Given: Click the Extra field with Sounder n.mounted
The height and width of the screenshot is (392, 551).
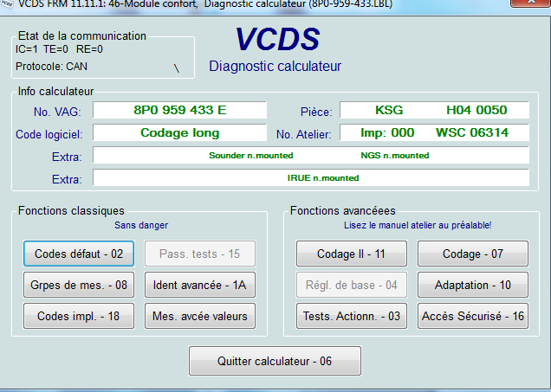Looking at the screenshot, I should pos(311,155).
